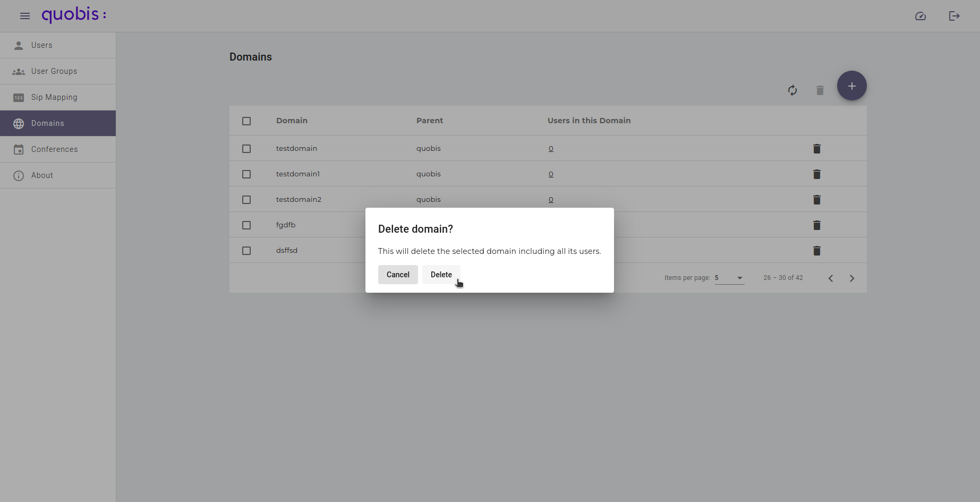Click the quobis parent of testdomain1
This screenshot has width=980, height=502.
(429, 174)
